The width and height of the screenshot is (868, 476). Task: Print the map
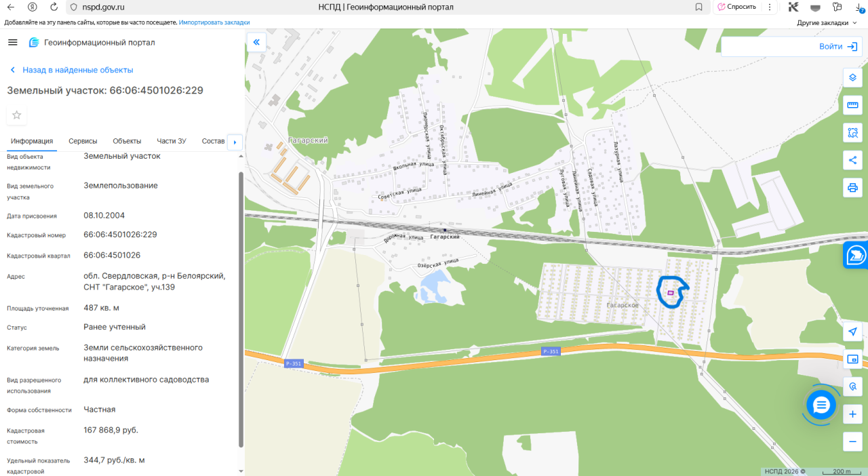pyautogui.click(x=853, y=187)
